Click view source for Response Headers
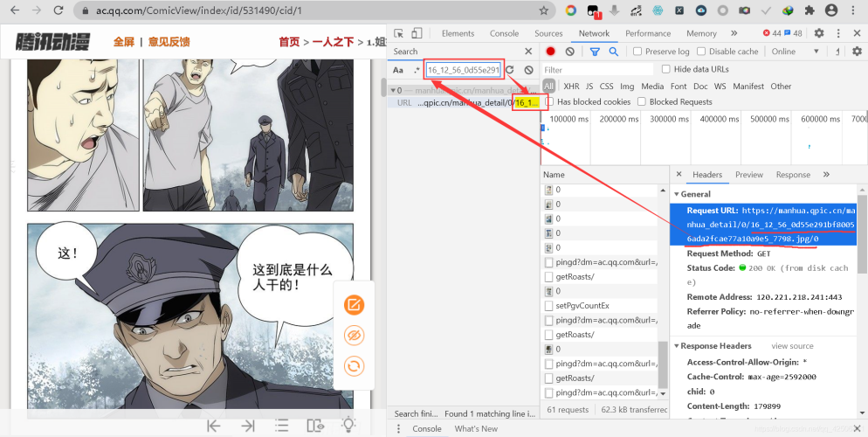Screen dimensions: 868x437 (792, 346)
